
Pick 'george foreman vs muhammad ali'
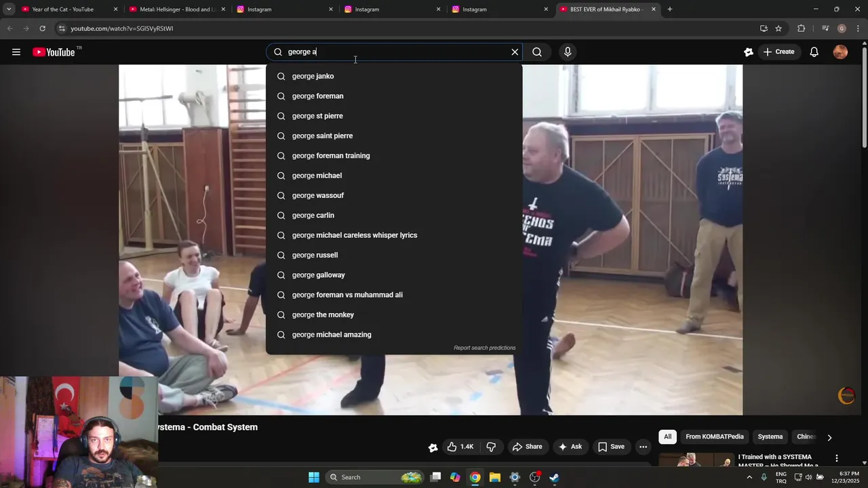coord(394,295)
